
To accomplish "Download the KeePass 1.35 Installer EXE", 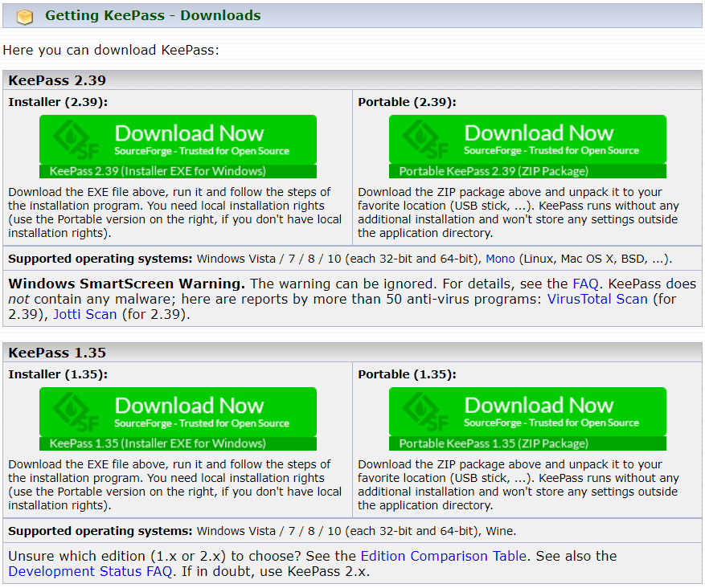I will 178,419.
